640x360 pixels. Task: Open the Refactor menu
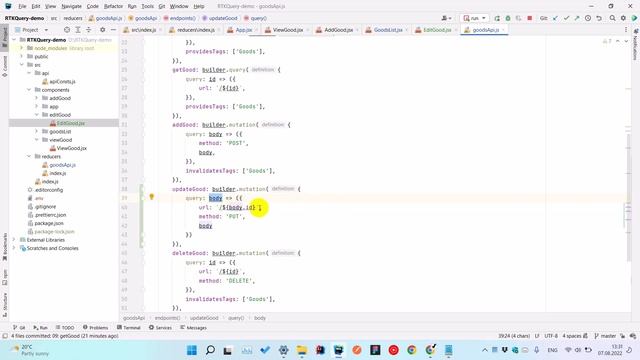113,7
